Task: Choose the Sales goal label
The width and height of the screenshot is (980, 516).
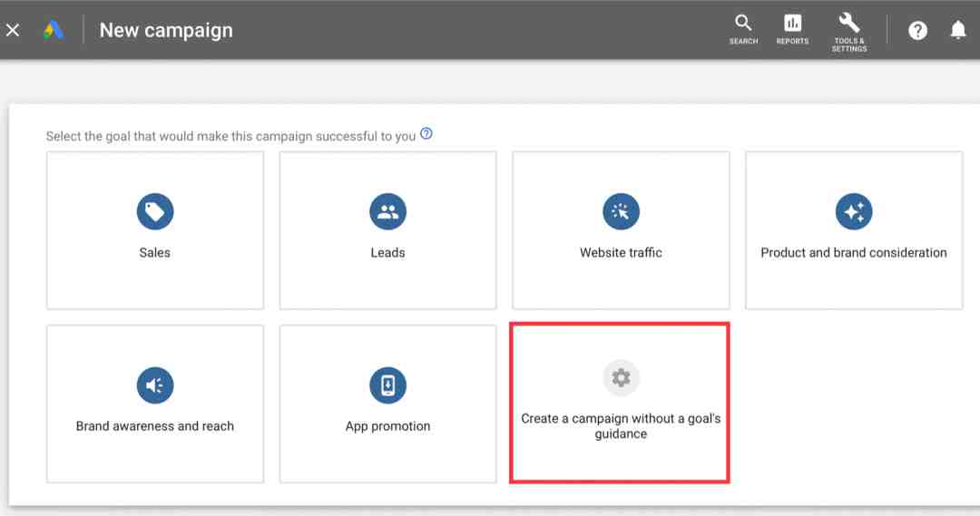Action: 155,252
